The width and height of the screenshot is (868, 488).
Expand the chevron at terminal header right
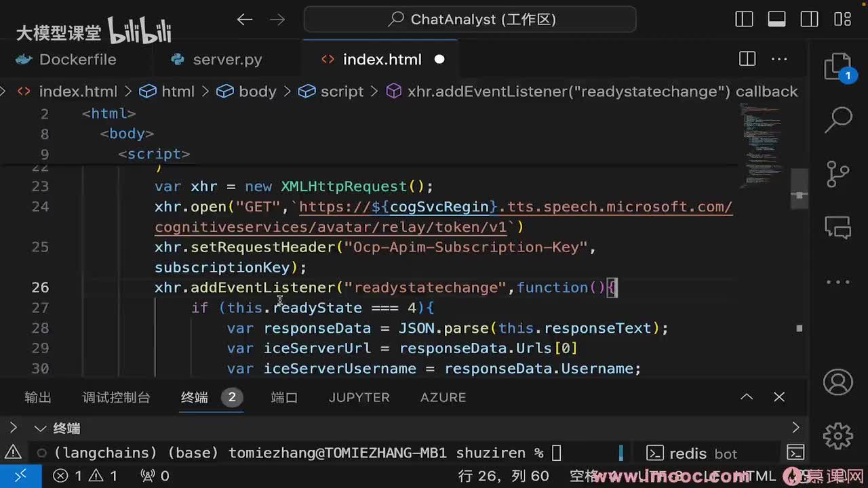point(795,428)
